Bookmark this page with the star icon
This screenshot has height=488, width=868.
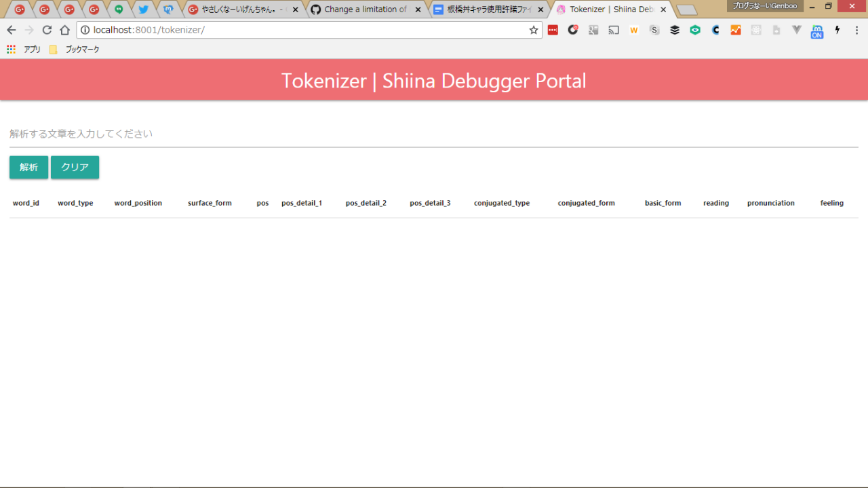pos(533,30)
